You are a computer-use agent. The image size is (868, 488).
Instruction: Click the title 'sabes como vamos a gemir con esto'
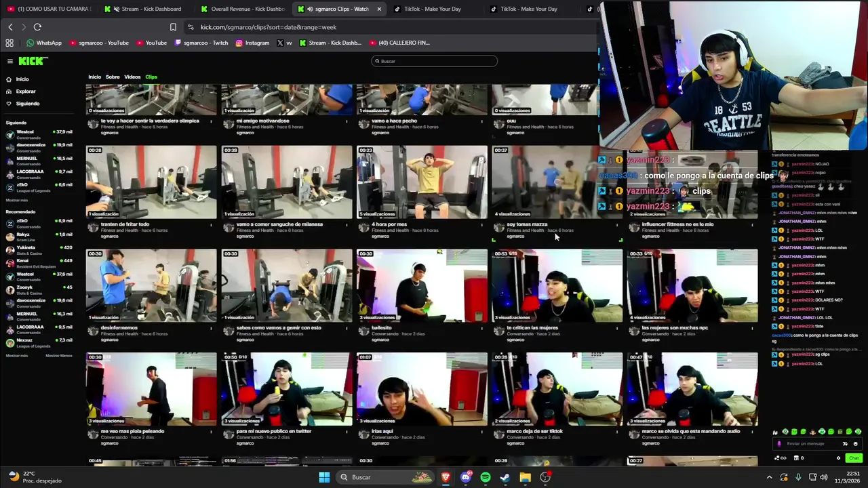click(279, 328)
